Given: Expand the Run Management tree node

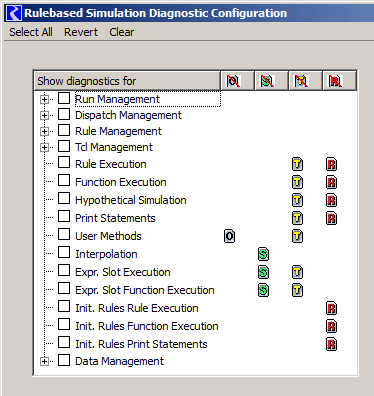Looking at the screenshot, I should (x=44, y=99).
